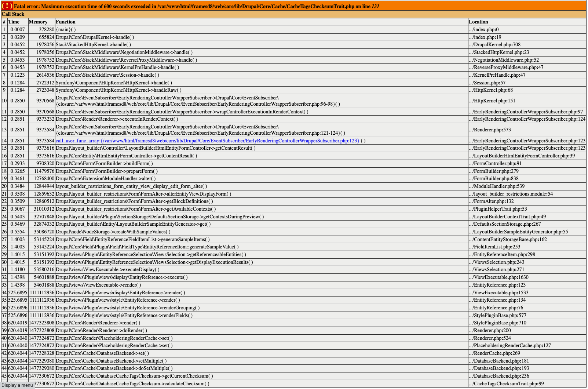Select the style\EntityReference->renderFields( ) cell
Screen dimensions: 588x389
point(262,316)
